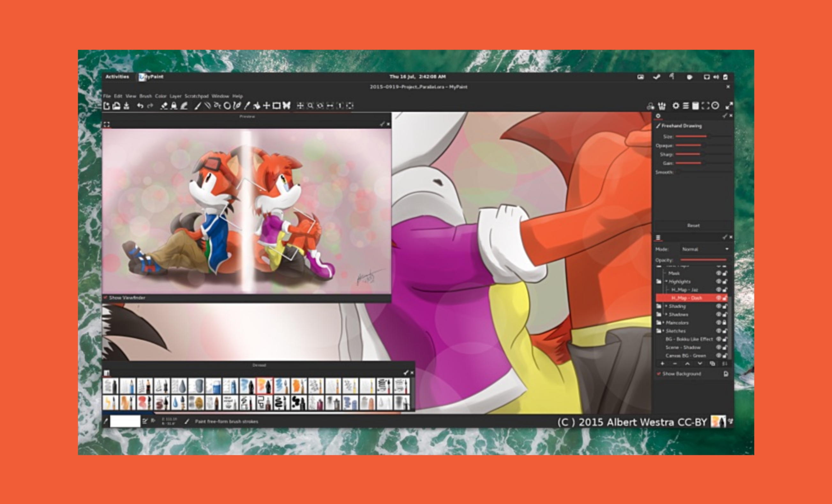The image size is (832, 504).
Task: Remove the layer with minus button
Action: pos(675,364)
